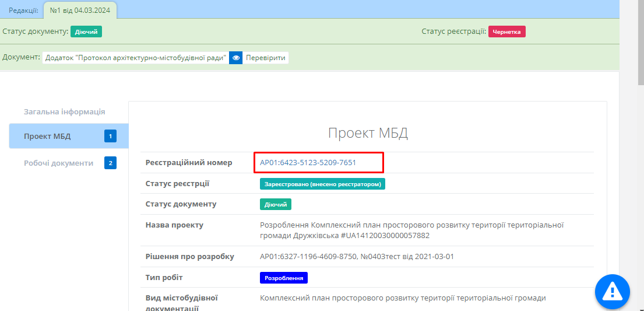
Task: Click the Зареєстровано (внесено реєстратором) status badge
Action: pos(322,184)
